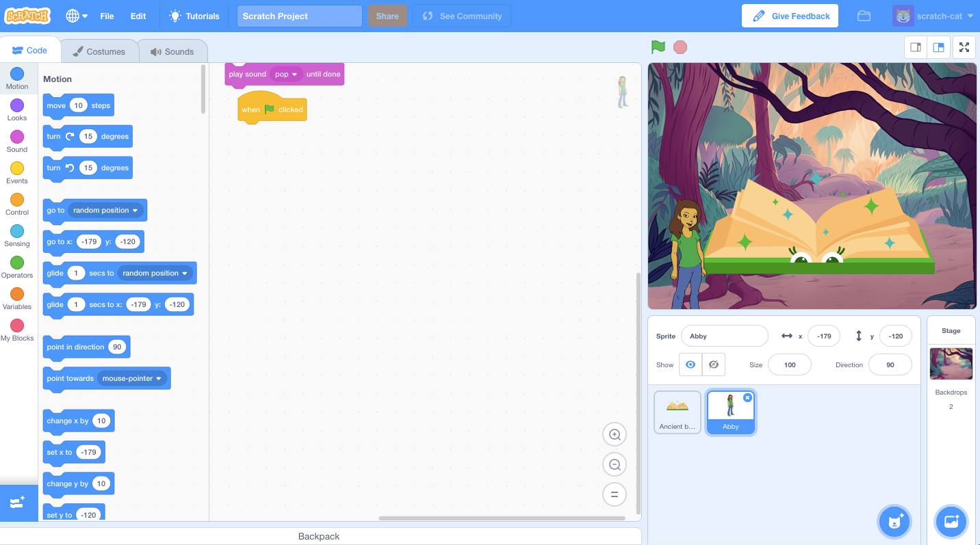Screen dimensions: 980x545
Task: Open the language globe dropdown
Action: [77, 16]
